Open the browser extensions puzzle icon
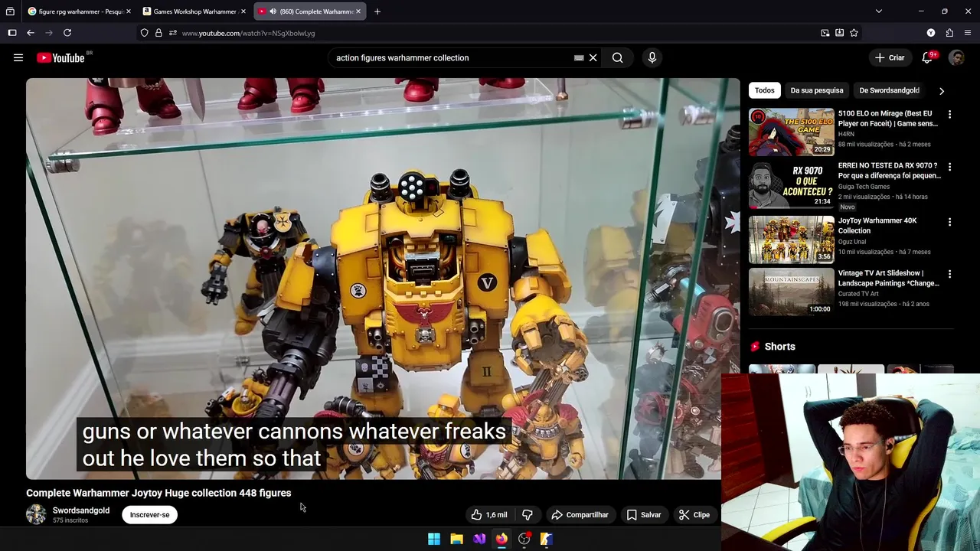980x551 pixels. (949, 33)
